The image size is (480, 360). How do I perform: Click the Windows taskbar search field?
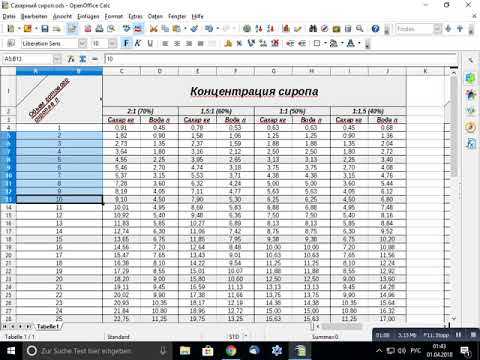pyautogui.click(x=97, y=351)
